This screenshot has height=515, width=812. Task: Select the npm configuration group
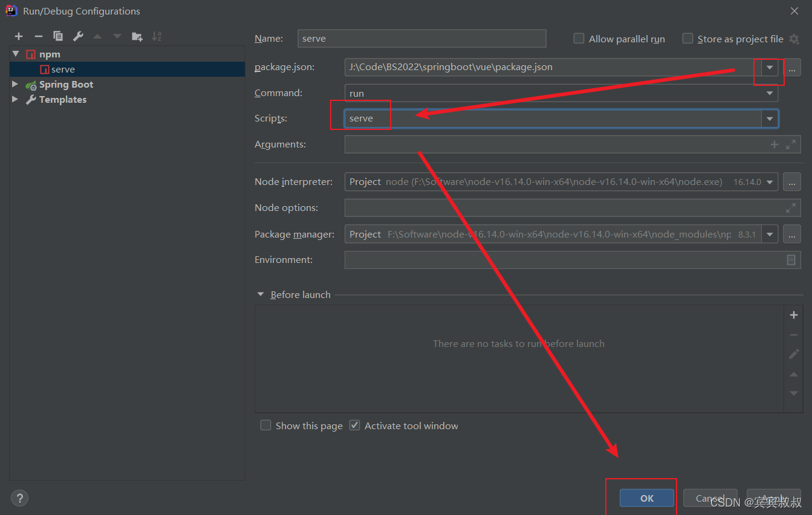point(127,54)
